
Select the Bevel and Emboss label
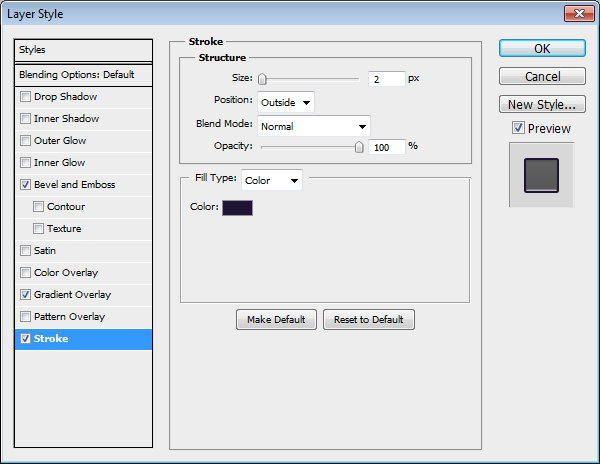[x=75, y=185]
